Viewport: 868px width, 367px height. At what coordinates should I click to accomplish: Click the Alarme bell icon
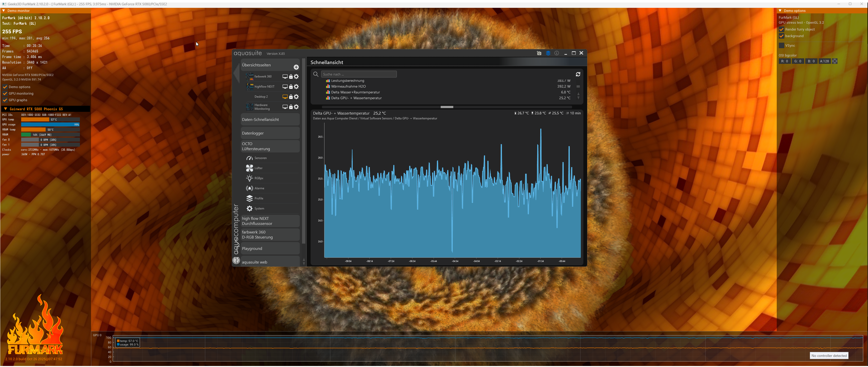[249, 189]
